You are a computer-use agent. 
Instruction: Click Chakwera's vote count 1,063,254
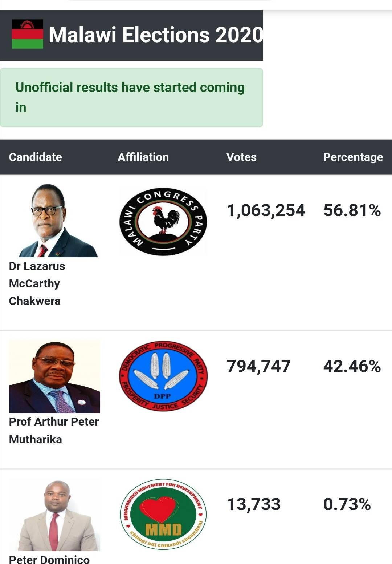pos(266,211)
